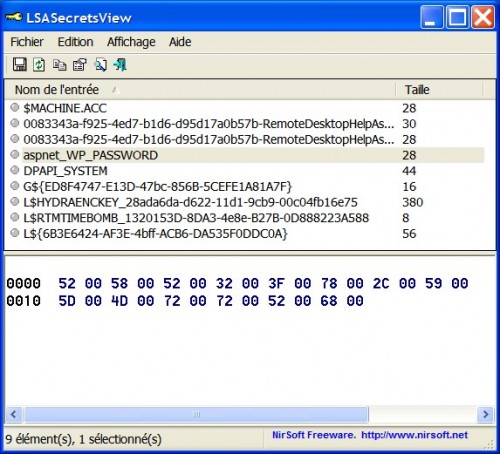Click the Save selected items floppy icon
Viewport: 500px width, 454px height.
tap(20, 65)
